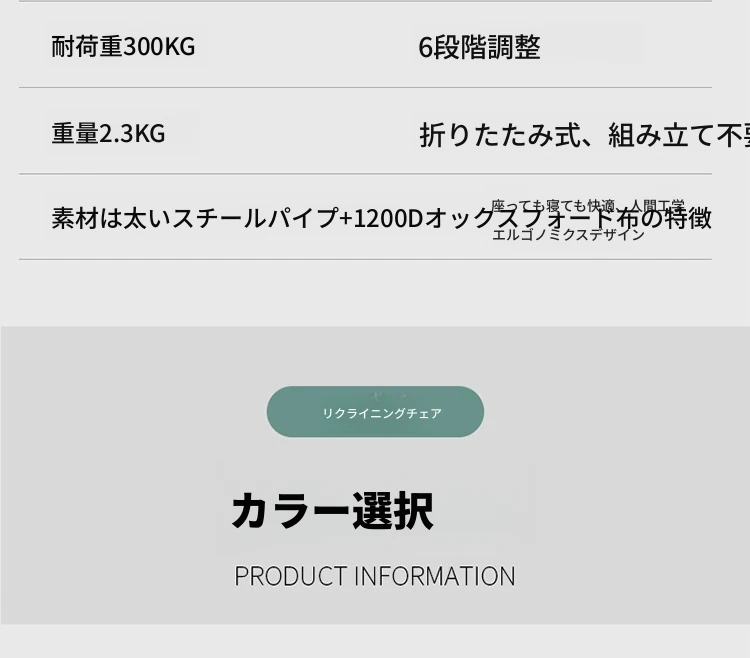This screenshot has height=658, width=750.
Task: Click the 耐荷重300KG spec text
Action: point(123,47)
